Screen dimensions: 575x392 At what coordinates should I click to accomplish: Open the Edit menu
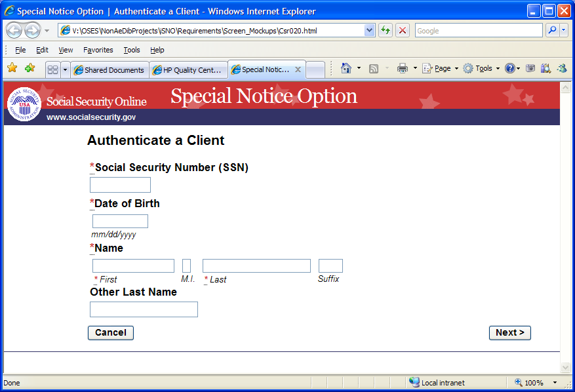tap(42, 50)
